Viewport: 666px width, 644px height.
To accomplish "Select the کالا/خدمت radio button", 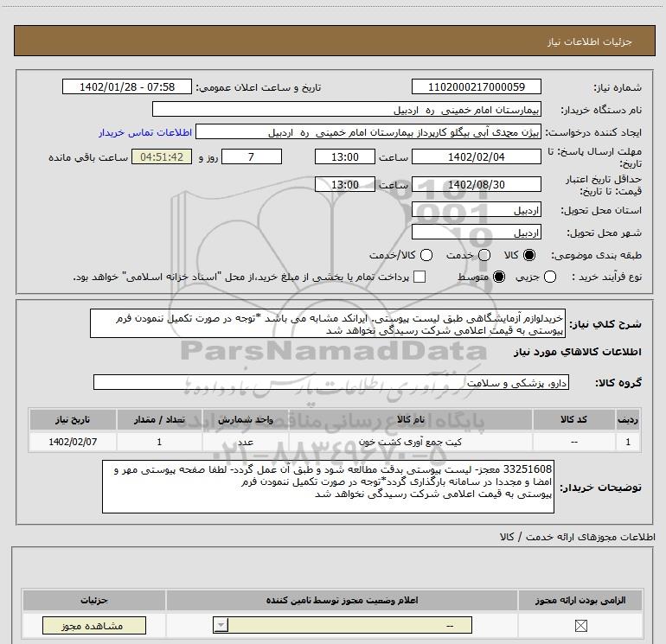I will pos(426,255).
